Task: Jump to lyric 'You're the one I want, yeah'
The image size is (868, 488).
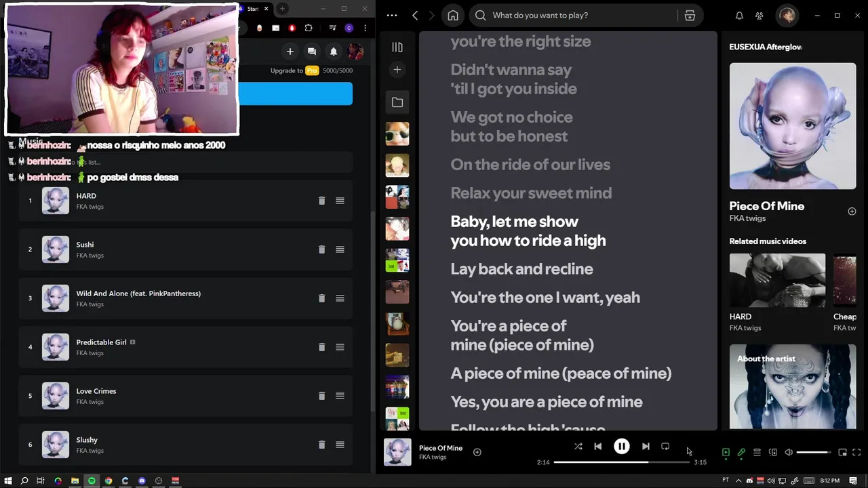Action: (545, 298)
